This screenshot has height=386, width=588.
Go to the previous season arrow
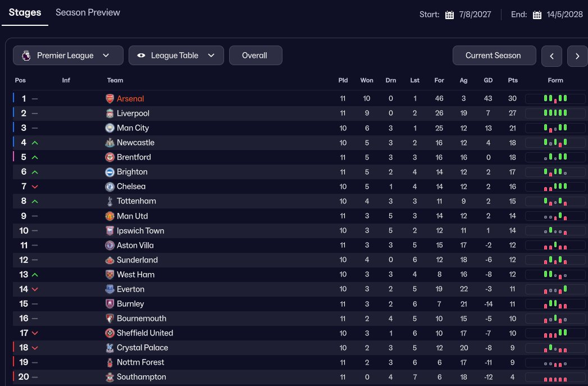tap(551, 56)
